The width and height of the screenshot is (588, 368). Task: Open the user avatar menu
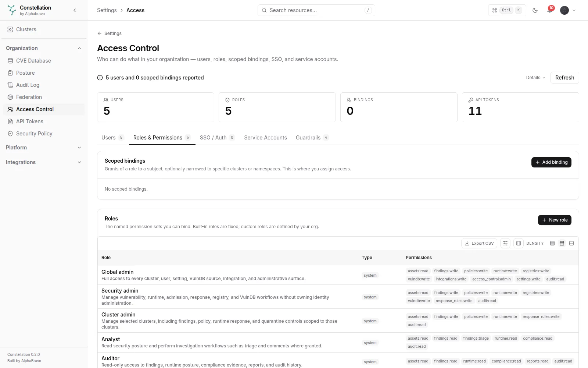pyautogui.click(x=564, y=10)
